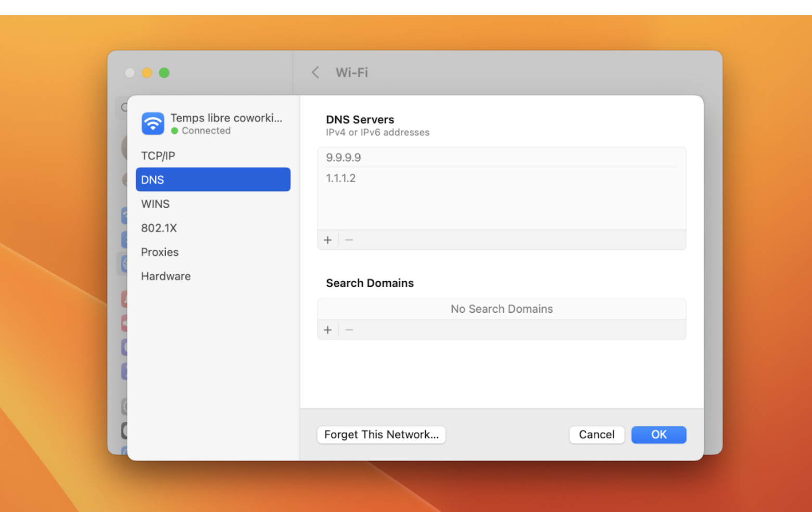
Task: Switch to the WINS section
Action: (x=155, y=204)
